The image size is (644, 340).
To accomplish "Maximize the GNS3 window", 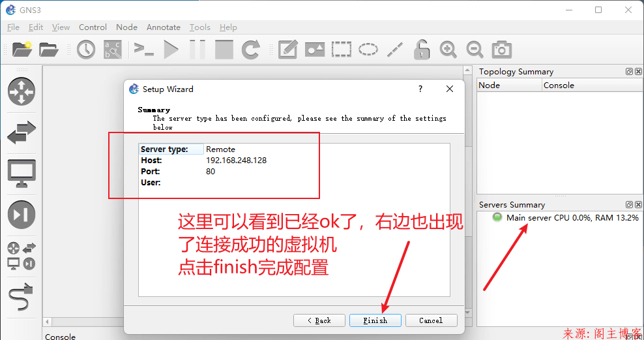I will coord(598,10).
